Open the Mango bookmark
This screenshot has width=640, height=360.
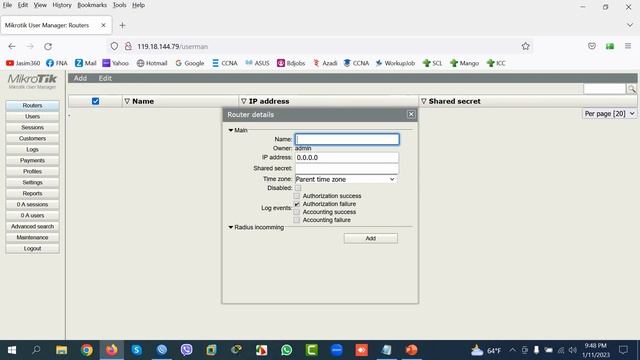pyautogui.click(x=464, y=63)
